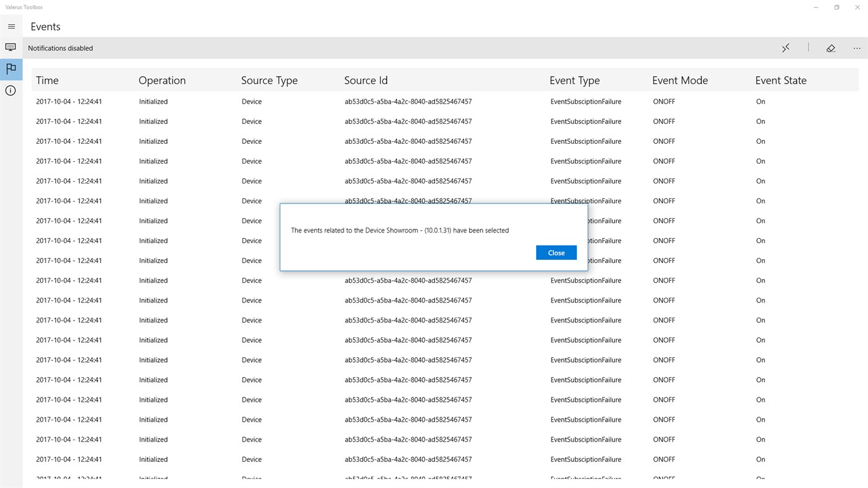The height and width of the screenshot is (488, 868).
Task: Click the highlighted flag Events icon
Action: 11,69
